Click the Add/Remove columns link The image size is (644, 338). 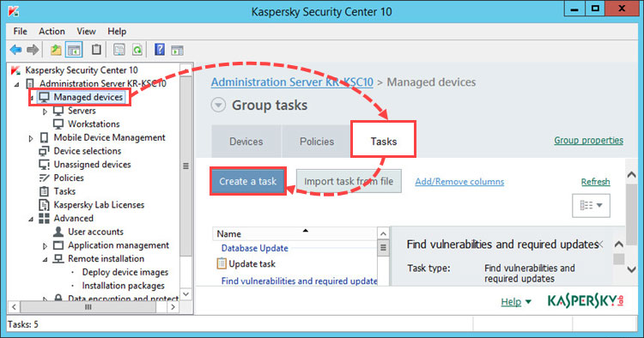pyautogui.click(x=459, y=182)
